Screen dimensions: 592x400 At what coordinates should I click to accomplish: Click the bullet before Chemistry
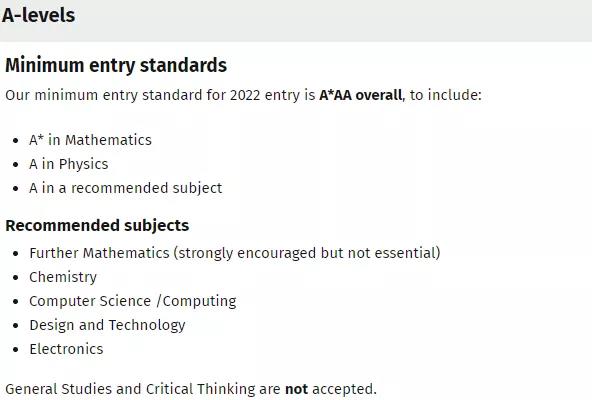click(15, 278)
